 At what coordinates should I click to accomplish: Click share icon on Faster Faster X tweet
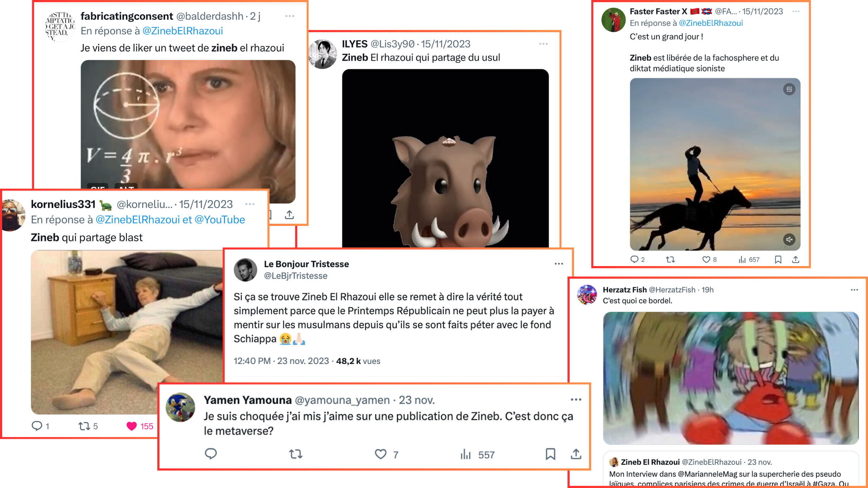[x=796, y=260]
